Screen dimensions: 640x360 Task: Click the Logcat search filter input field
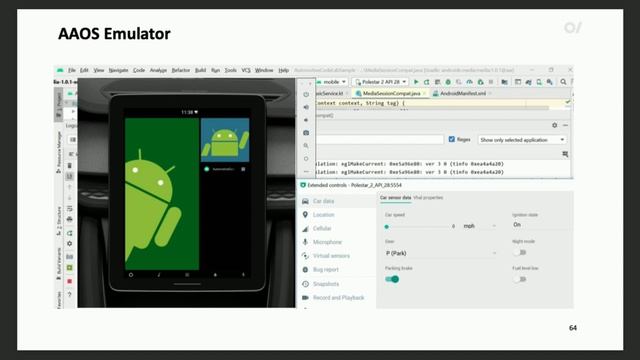click(x=380, y=140)
